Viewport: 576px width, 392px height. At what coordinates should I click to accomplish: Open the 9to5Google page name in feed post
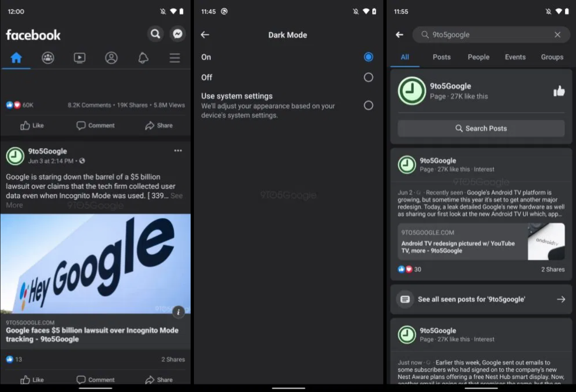pyautogui.click(x=47, y=151)
